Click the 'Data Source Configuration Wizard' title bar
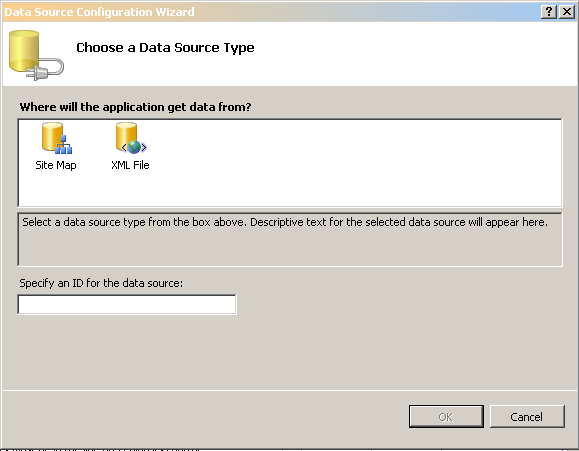Viewport: 579px width, 451px height. pos(99,12)
